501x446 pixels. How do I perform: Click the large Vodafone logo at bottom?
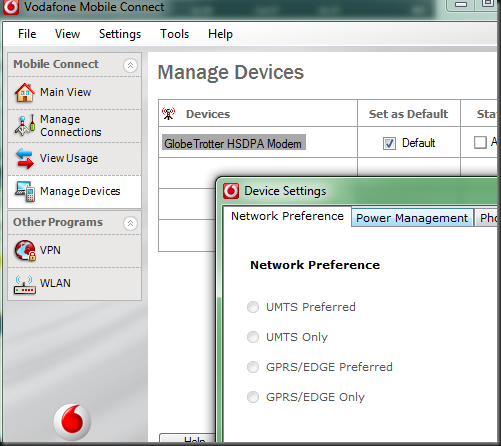[x=72, y=422]
